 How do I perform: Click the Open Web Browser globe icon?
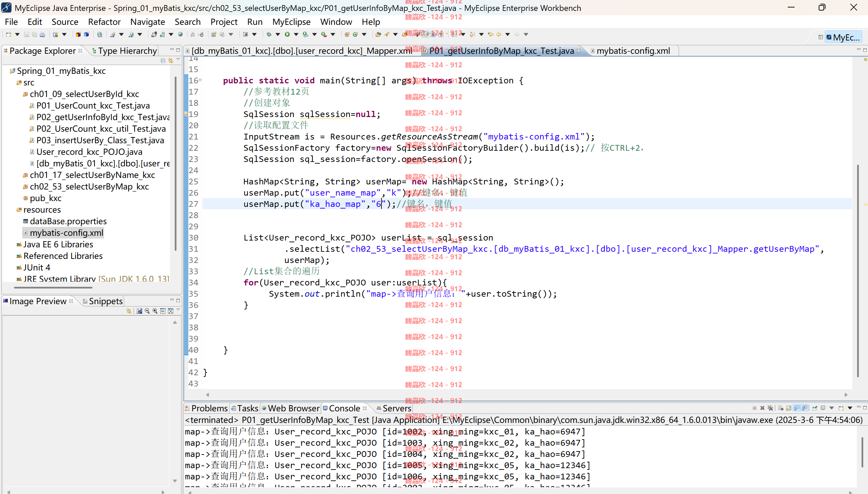(x=181, y=34)
